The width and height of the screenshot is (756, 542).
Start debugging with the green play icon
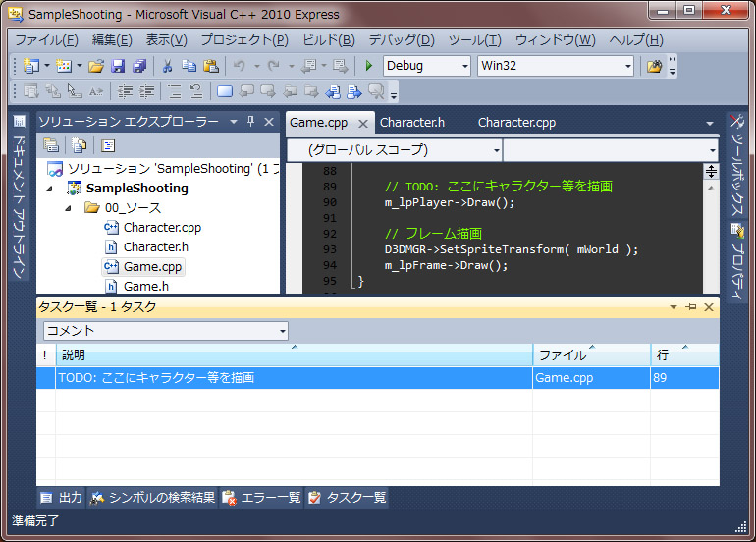[369, 66]
